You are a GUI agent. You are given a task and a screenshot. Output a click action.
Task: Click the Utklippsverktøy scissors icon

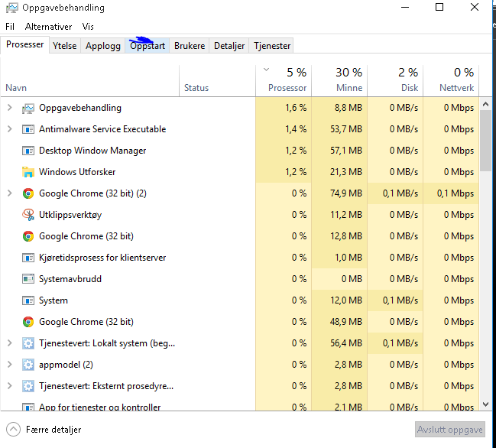point(28,215)
